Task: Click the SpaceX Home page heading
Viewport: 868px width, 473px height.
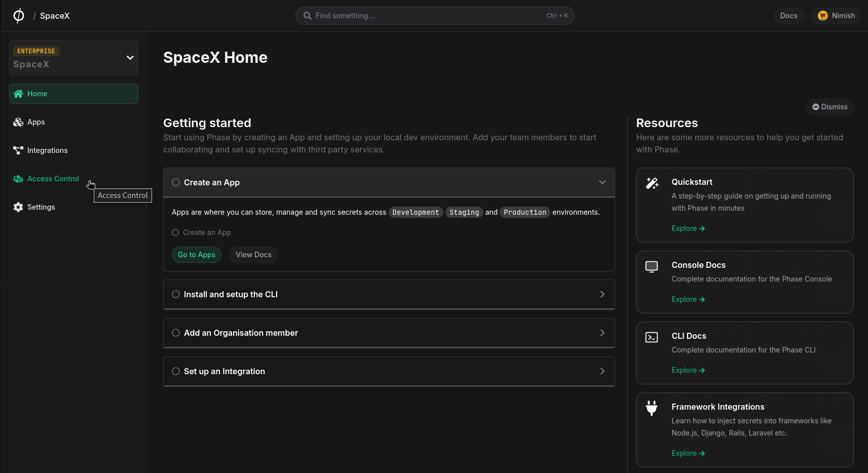Action: (215, 58)
